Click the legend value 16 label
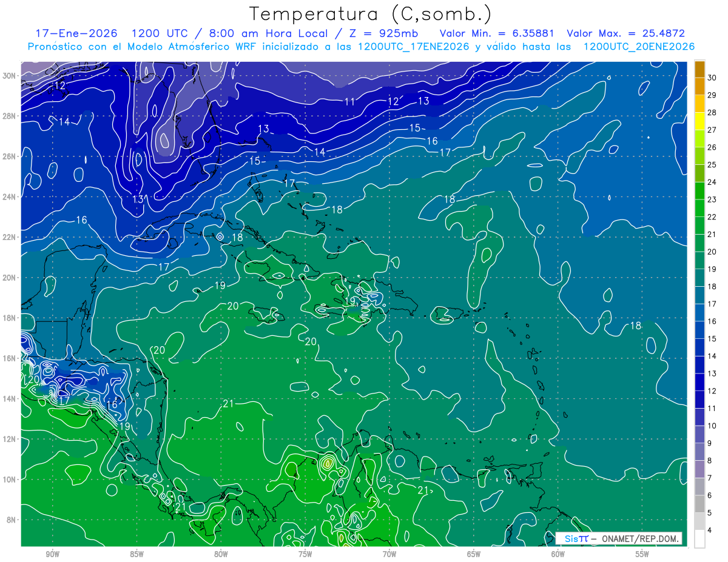The image size is (728, 562). coord(712,321)
